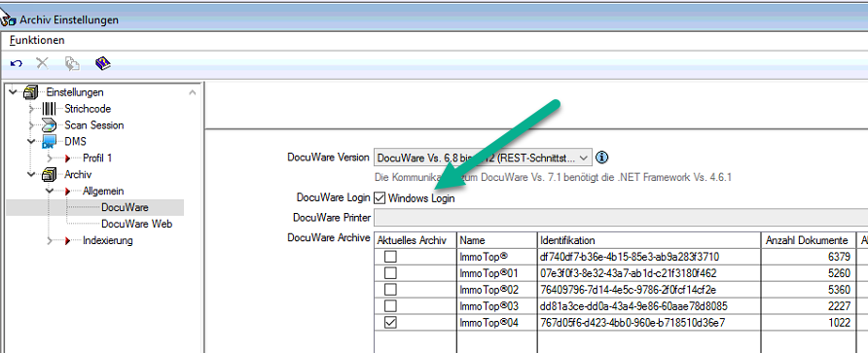Screen dimensions: 868x353
Task: Click the ImmoTop®04 name cell
Action: 497,323
